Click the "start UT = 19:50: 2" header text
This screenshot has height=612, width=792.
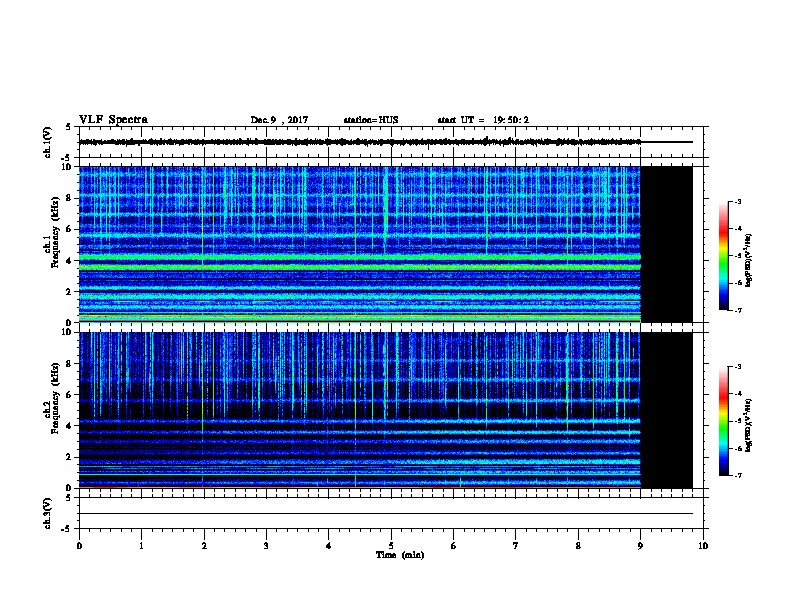(483, 120)
